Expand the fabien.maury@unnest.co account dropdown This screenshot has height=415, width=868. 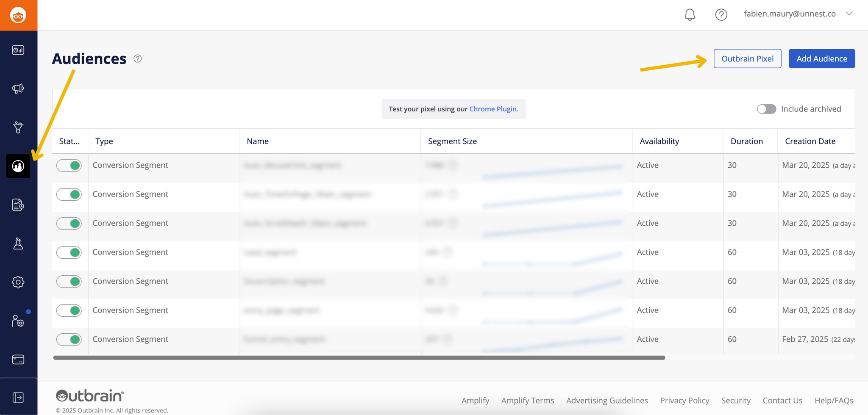[849, 14]
